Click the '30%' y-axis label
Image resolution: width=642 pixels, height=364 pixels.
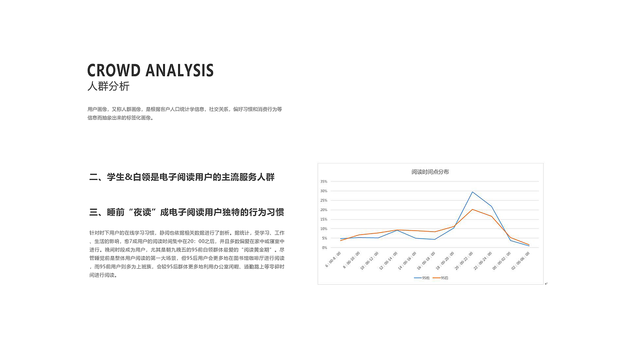(324, 191)
